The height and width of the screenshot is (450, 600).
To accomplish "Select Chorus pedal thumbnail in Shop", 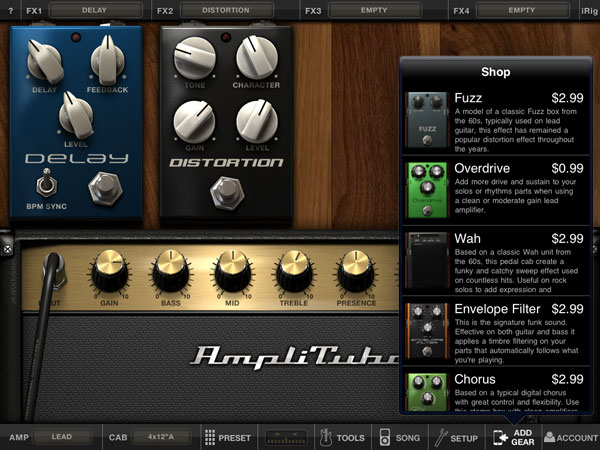I will [x=427, y=392].
